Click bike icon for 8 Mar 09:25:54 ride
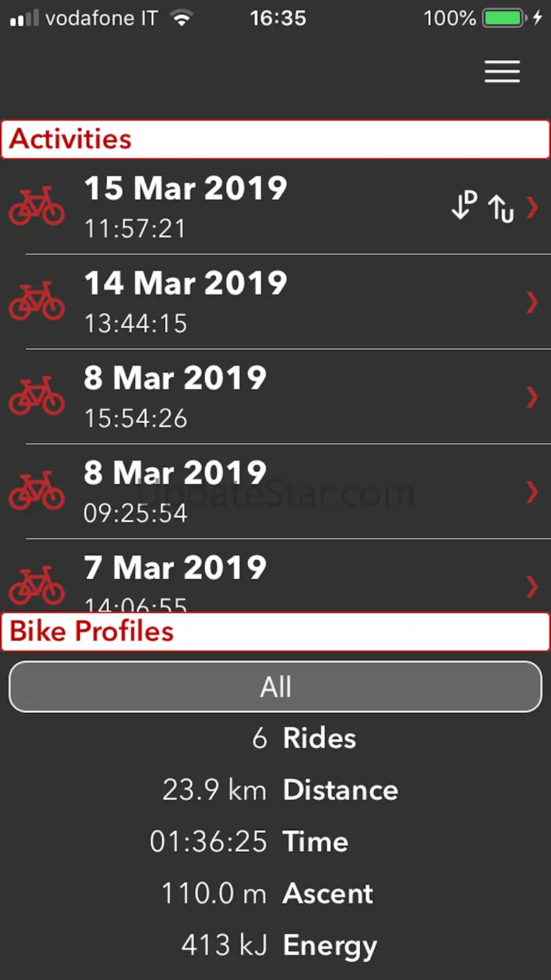 coord(37,491)
